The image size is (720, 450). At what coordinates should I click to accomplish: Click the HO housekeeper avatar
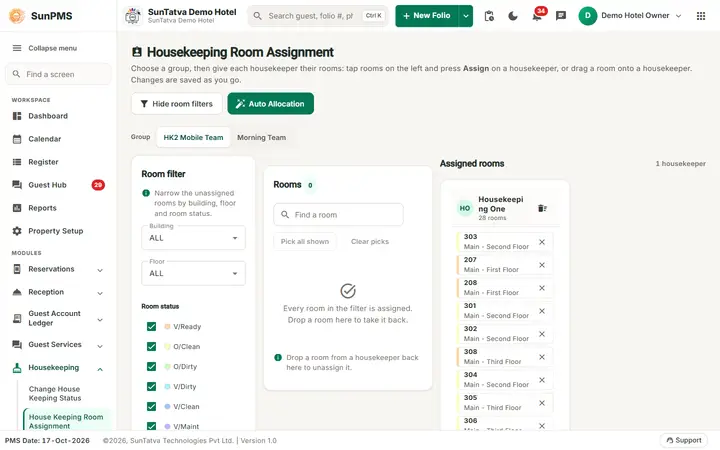[x=465, y=208]
